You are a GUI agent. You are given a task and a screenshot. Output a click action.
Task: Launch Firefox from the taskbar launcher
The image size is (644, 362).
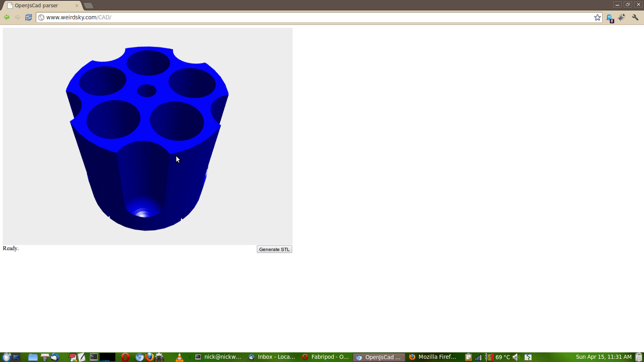149,357
